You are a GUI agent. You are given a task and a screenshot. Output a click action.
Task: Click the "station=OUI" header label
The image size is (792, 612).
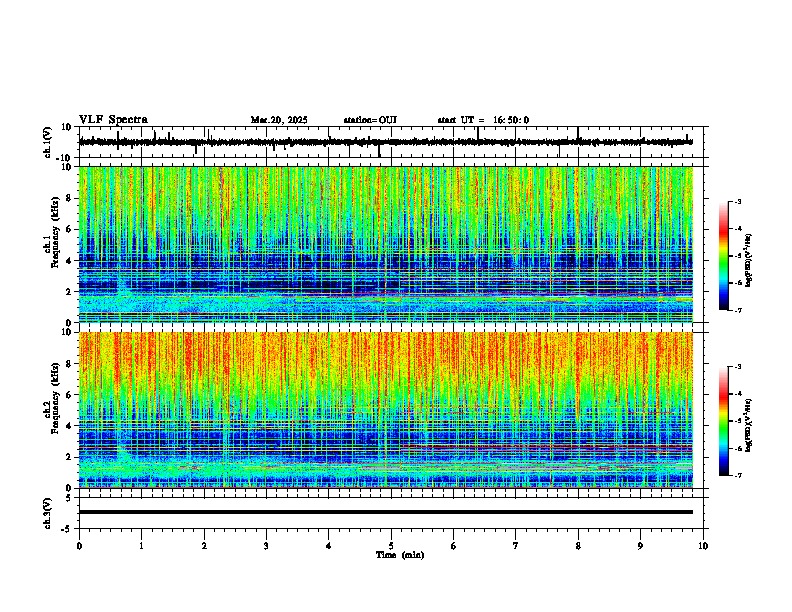[370, 120]
